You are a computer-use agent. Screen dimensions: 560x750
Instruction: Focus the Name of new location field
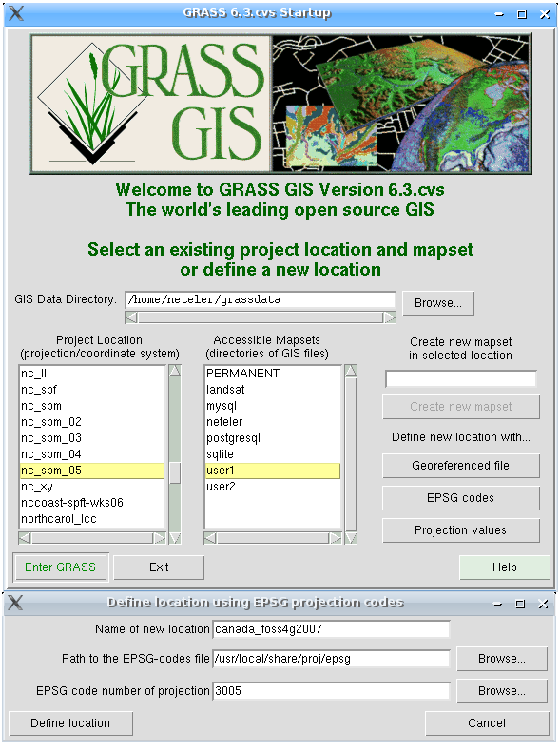tap(331, 629)
